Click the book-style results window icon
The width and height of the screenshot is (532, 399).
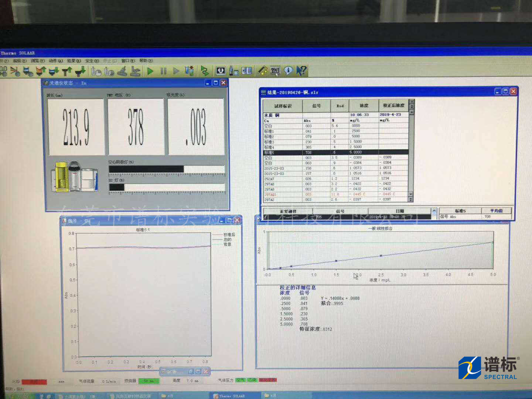(246, 71)
